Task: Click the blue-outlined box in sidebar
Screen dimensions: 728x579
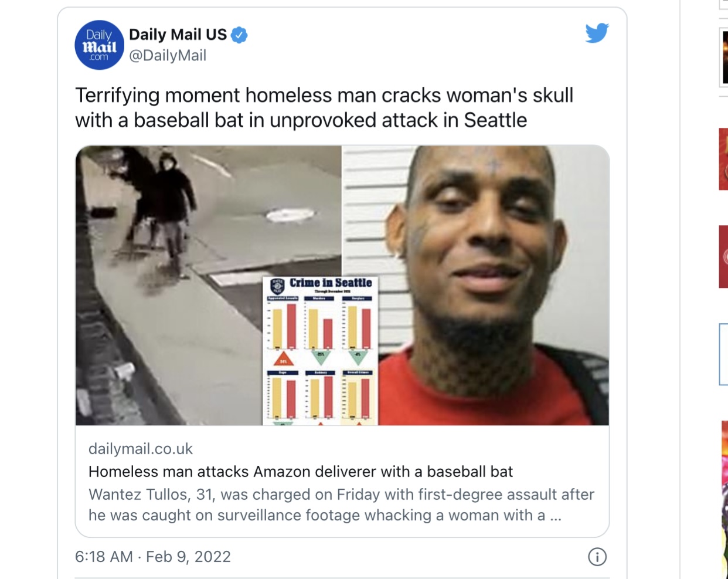Action: (x=724, y=354)
